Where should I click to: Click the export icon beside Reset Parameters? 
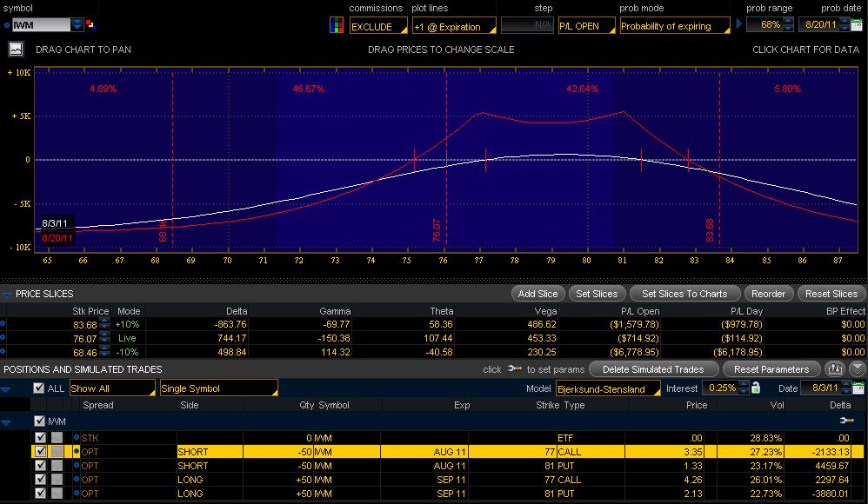[835, 369]
